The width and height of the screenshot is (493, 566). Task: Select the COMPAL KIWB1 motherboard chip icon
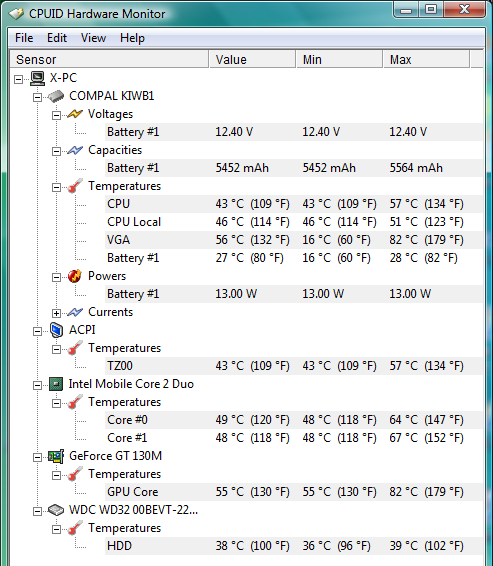56,96
